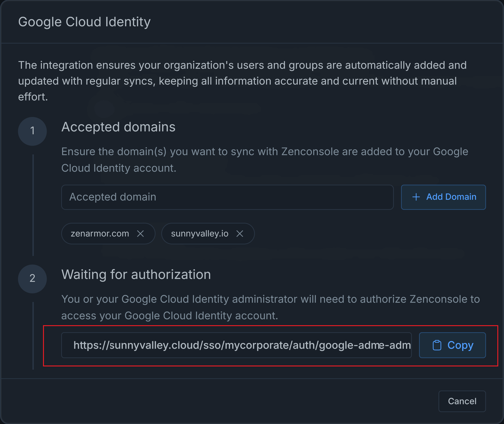
Task: Click the plus icon in Add Domain
Action: (x=416, y=197)
